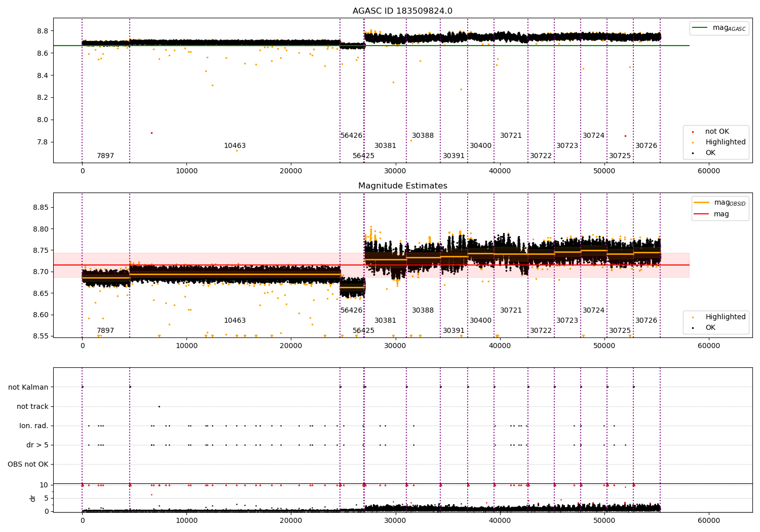Click the "dr > 5" y-axis label

pos(37,445)
